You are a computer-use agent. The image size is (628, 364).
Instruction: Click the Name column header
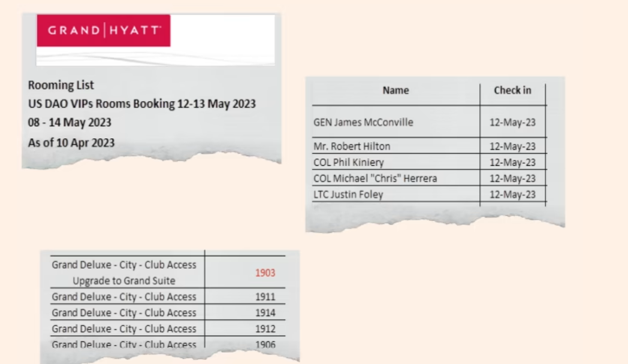[395, 90]
